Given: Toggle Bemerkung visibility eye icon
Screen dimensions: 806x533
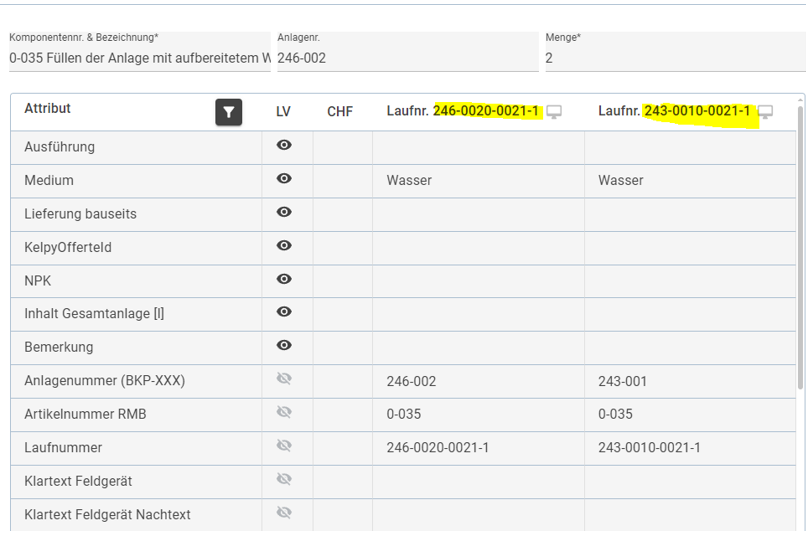Looking at the screenshot, I should 284,346.
